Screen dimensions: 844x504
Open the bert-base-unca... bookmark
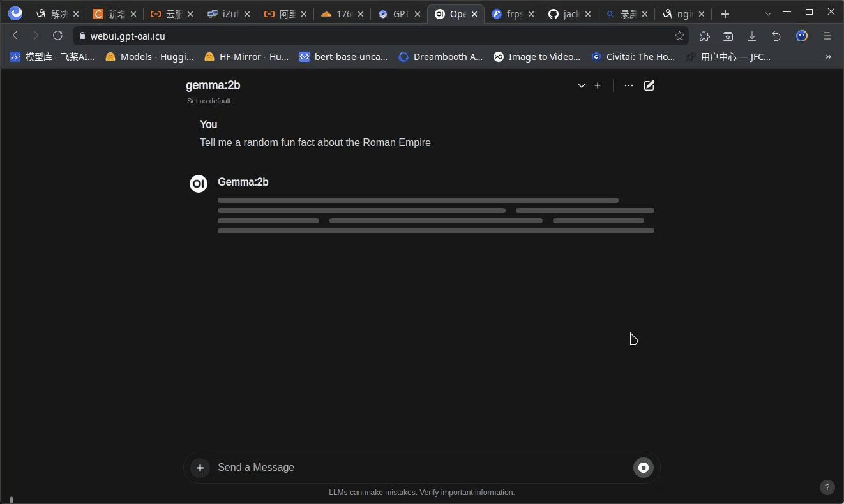(x=343, y=57)
